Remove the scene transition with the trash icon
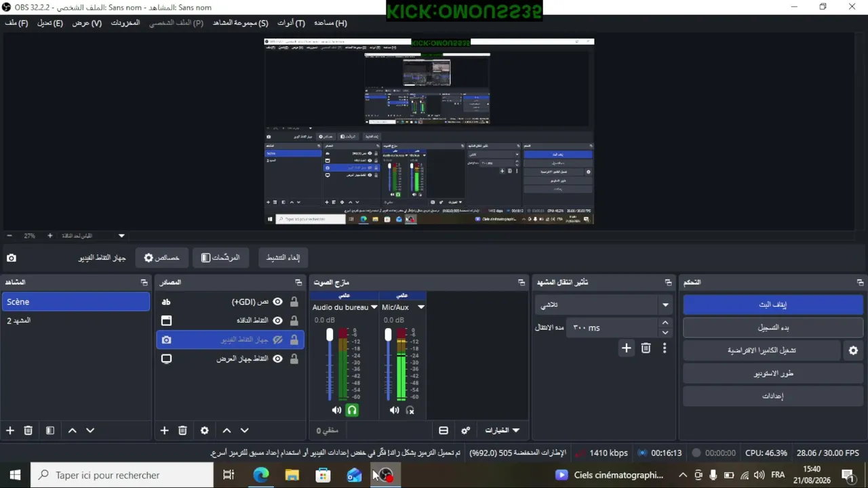The width and height of the screenshot is (868, 488). [x=646, y=348]
